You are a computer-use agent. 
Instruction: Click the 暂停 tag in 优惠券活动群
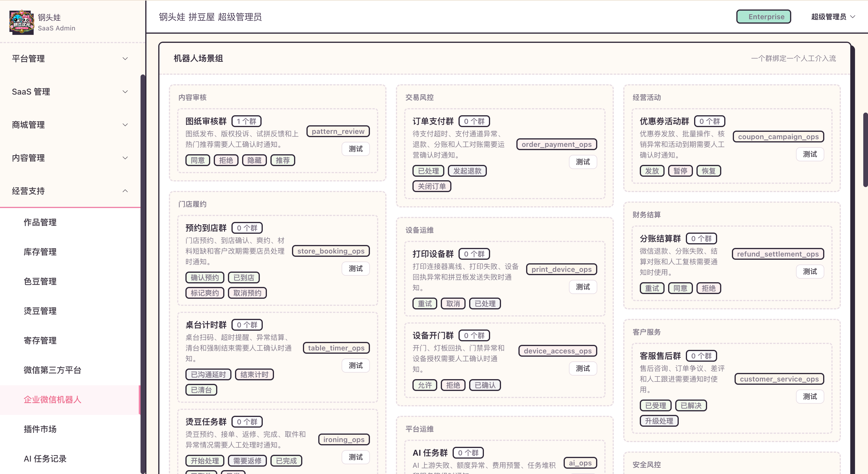click(x=680, y=171)
